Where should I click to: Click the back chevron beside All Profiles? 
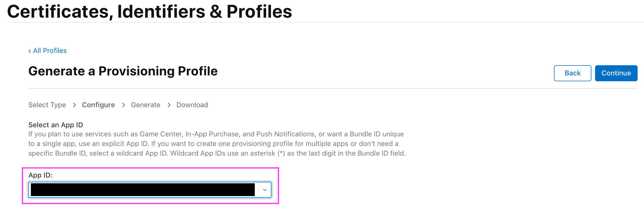pos(30,51)
